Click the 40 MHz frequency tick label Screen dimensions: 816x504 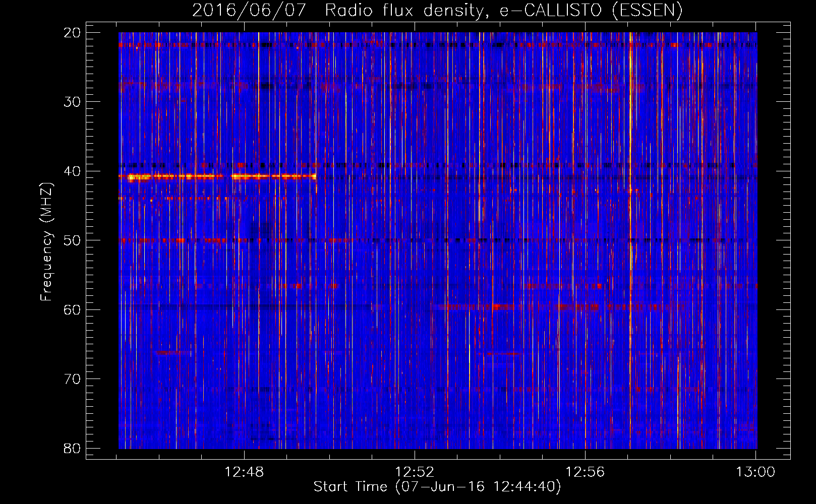point(72,171)
